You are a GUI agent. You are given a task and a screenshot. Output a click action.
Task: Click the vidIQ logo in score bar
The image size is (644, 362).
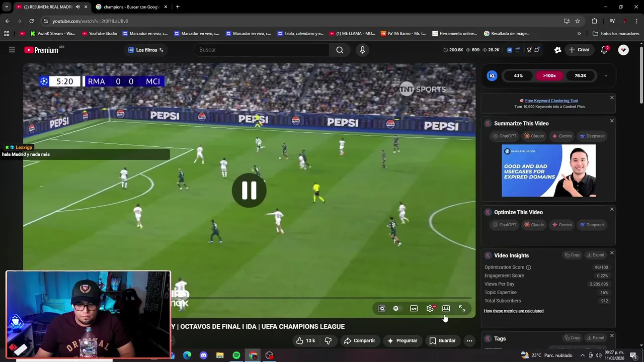492,75
